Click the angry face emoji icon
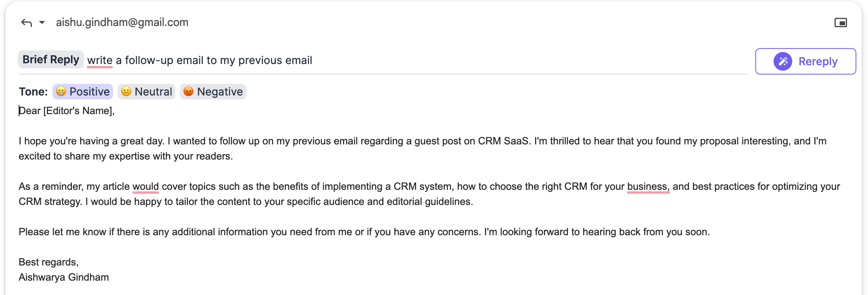 pos(188,92)
